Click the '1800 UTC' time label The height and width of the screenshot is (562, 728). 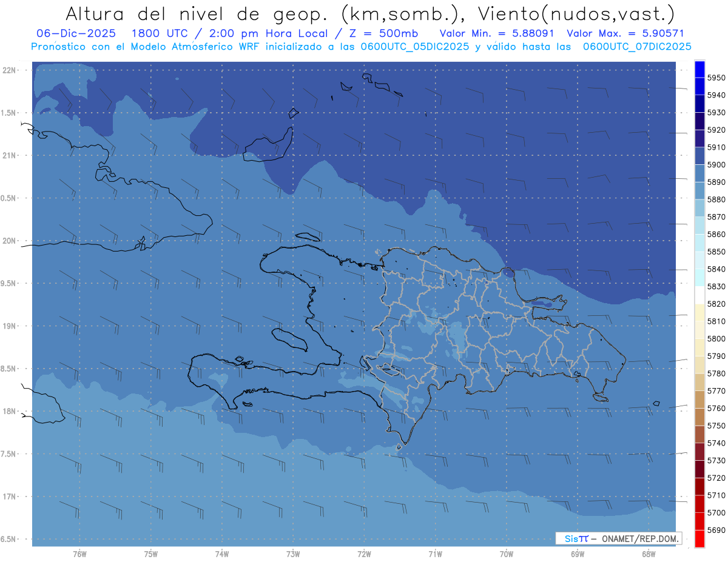pos(161,33)
